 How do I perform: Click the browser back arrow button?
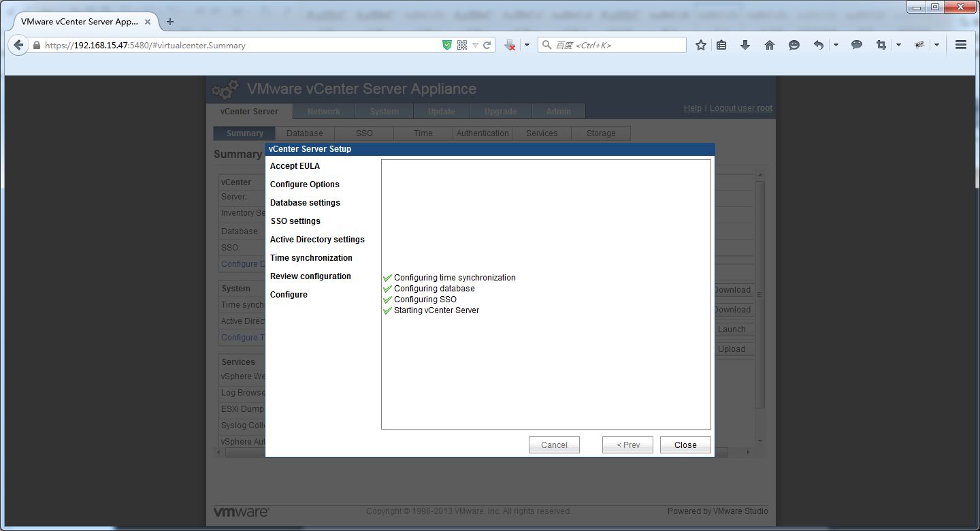pos(18,46)
